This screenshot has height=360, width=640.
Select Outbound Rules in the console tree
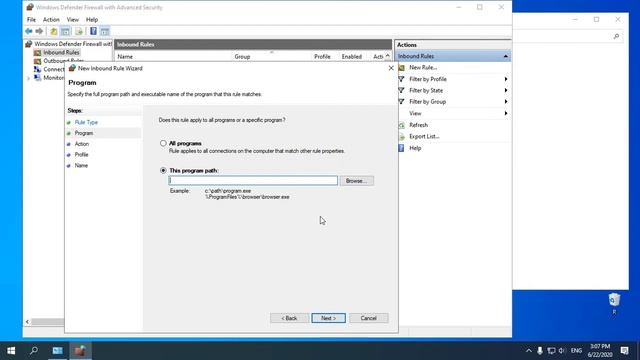pyautogui.click(x=63, y=61)
